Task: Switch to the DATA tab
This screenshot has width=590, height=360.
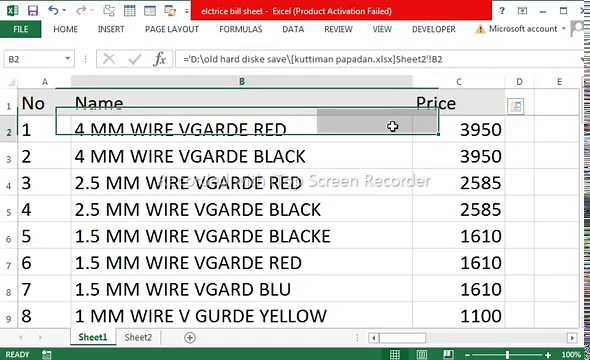Action: point(293,29)
